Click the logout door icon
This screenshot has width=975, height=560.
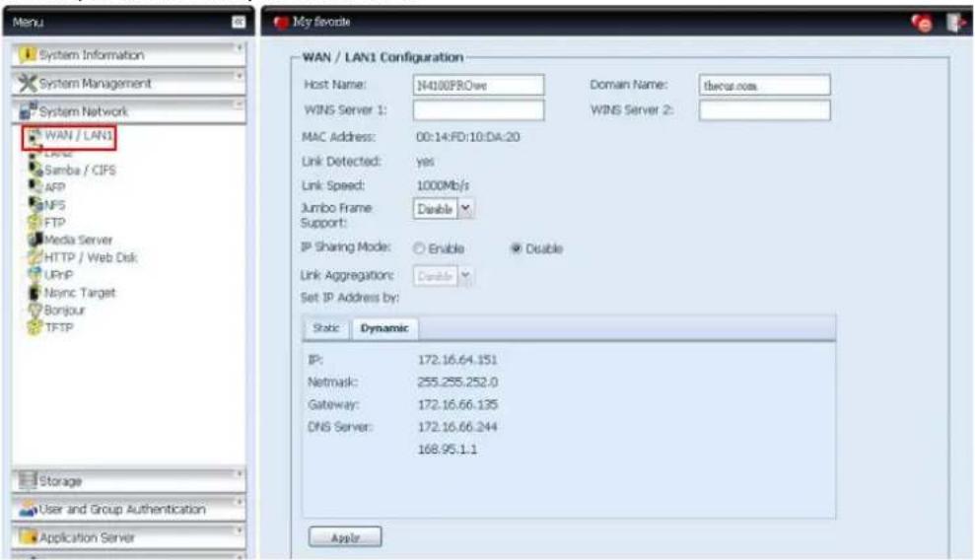coord(955,23)
